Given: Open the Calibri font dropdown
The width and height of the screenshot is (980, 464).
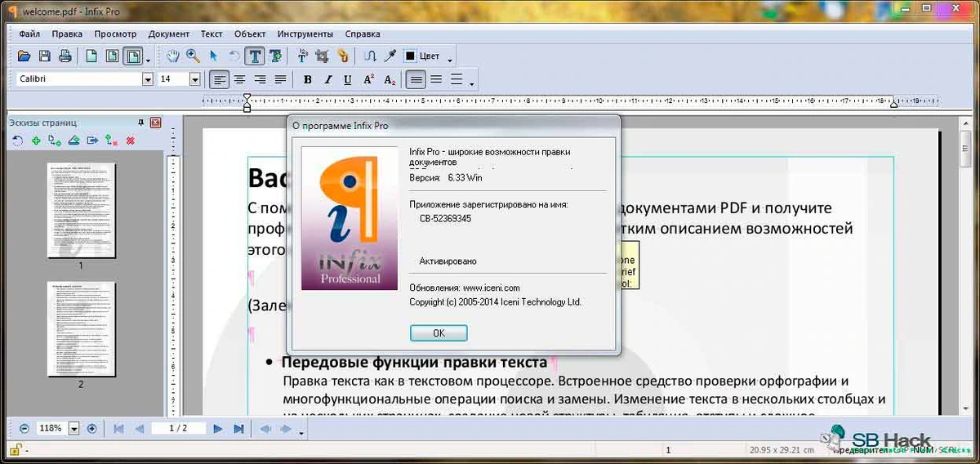Looking at the screenshot, I should 148,79.
